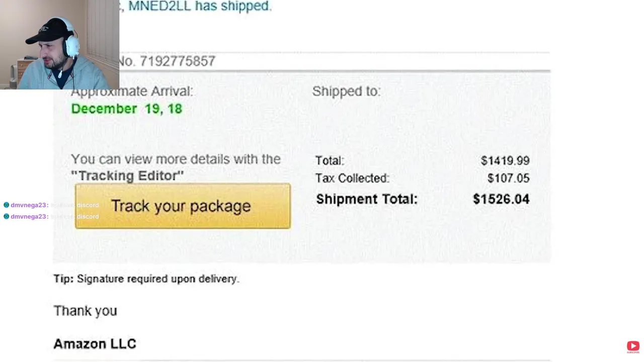Click the upper dmvnega23 chat badge icon
Image resolution: width=644 pixels, height=362 pixels.
point(6,205)
